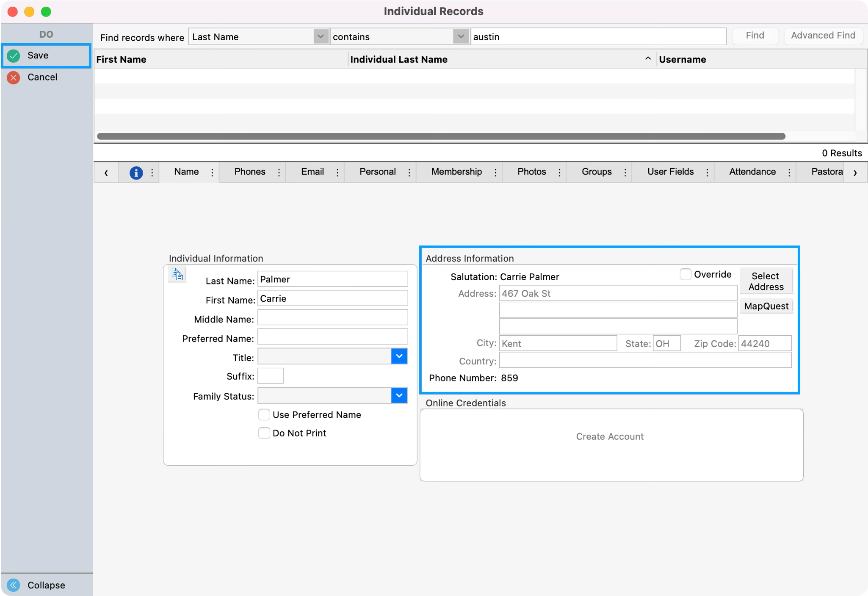Click the Suffix field
This screenshot has height=596, width=868.
(270, 376)
